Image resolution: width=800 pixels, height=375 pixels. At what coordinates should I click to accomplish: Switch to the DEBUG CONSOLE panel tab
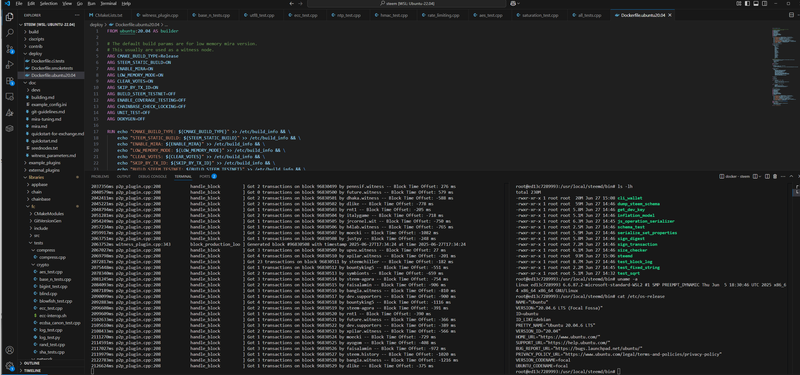[153, 176]
